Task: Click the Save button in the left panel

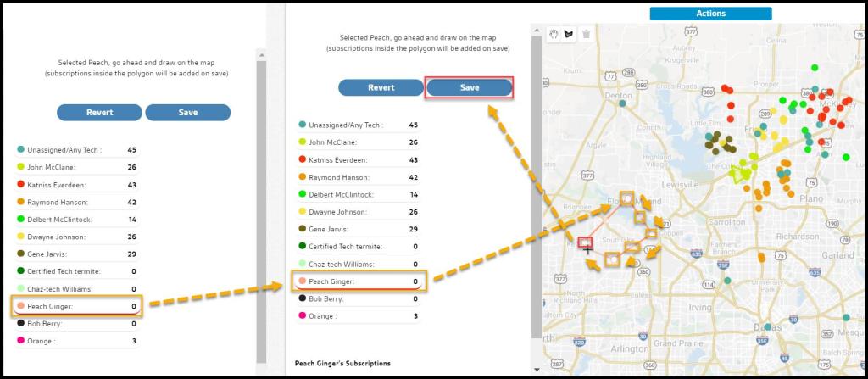Action: click(x=188, y=113)
